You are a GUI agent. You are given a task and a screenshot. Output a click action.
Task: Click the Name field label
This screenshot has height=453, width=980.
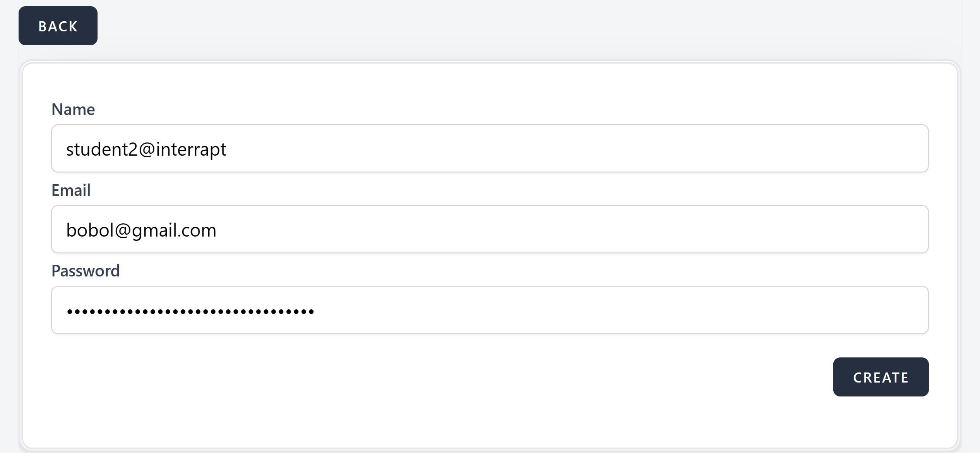pos(73,110)
